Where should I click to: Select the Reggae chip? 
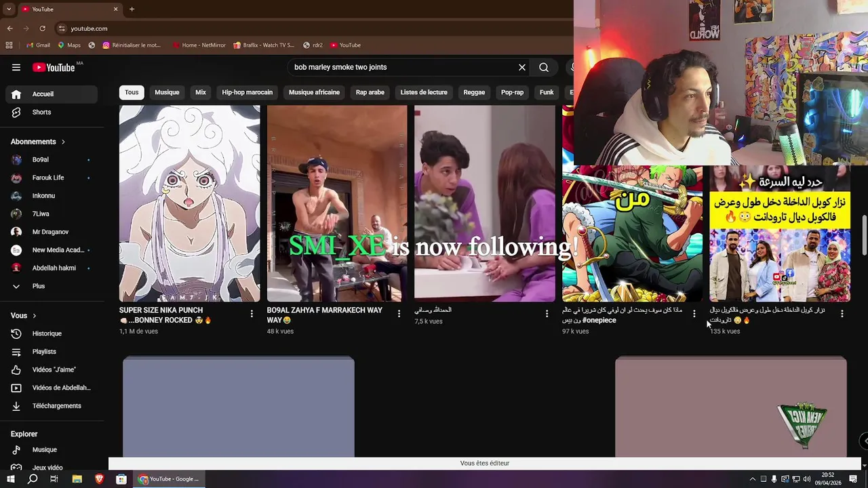pos(474,92)
